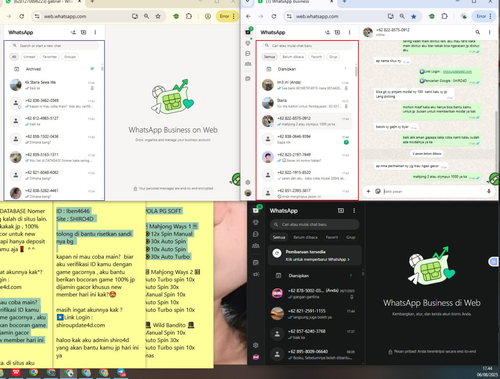Open chat 'Kk Staria Sewa Wa'
The height and width of the screenshot is (379, 500).
pos(53,85)
